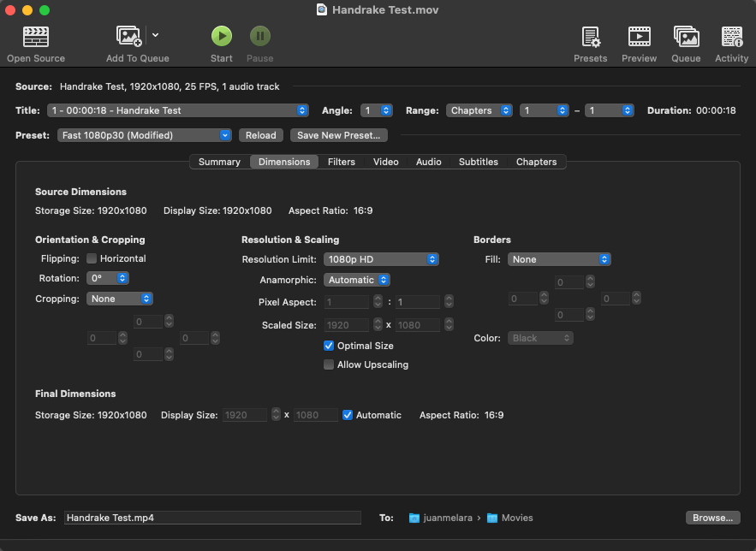Screen dimensions: 756x551
Task: Enable the Allow Upscaling checkbox
Action: tap(329, 364)
